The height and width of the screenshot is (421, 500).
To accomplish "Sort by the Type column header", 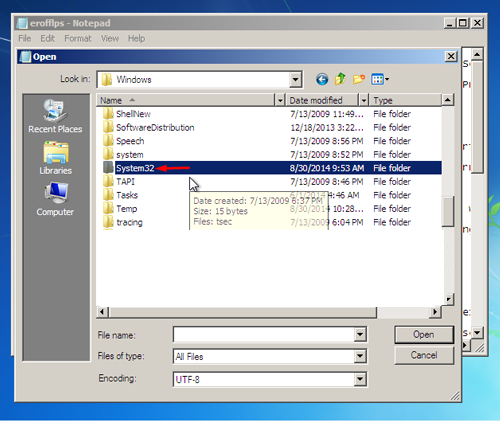I will (x=405, y=100).
